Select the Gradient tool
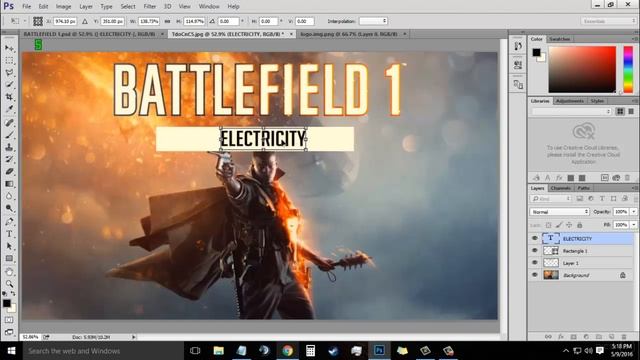The width and height of the screenshot is (640, 360). 9,184
